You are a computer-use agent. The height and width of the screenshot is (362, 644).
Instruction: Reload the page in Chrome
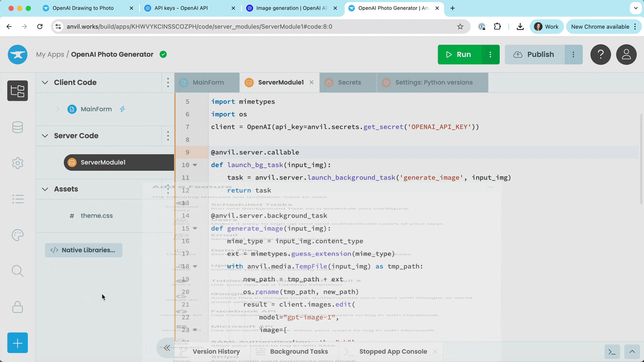click(x=40, y=27)
